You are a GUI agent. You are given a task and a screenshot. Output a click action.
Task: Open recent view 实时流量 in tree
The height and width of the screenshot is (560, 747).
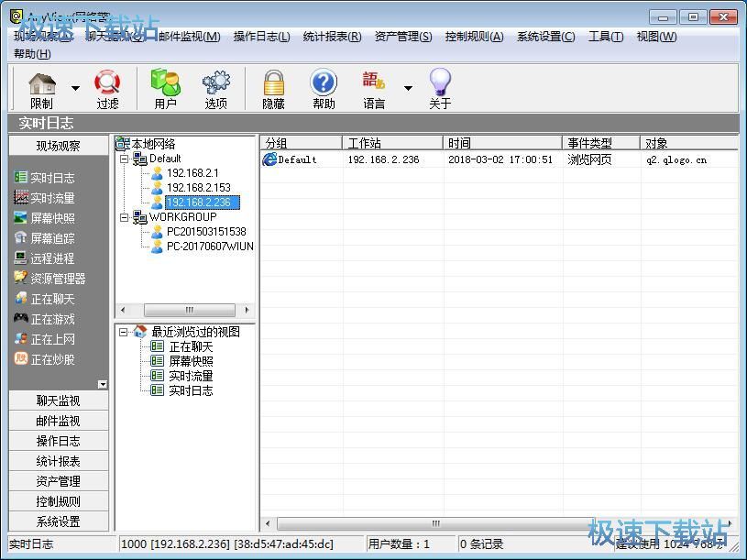coord(191,376)
